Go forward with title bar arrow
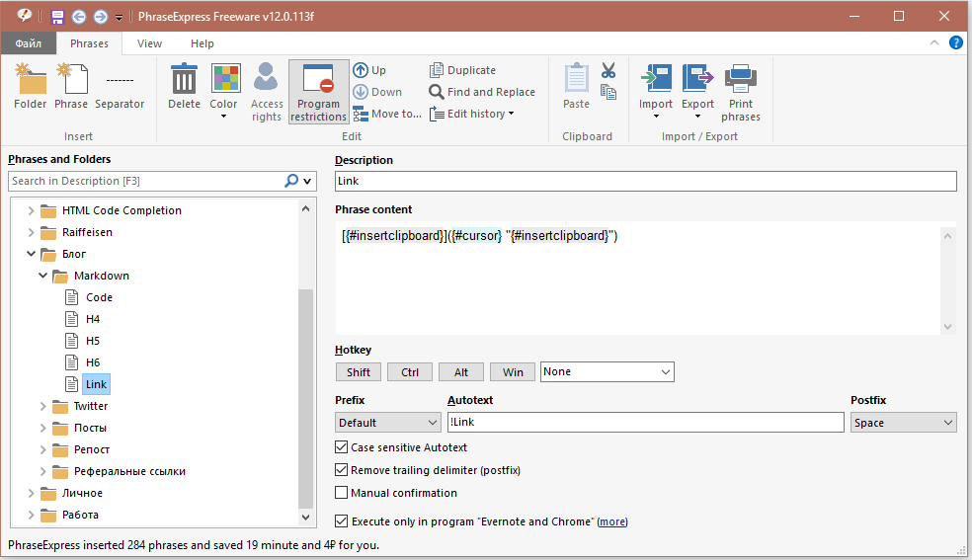 tap(101, 17)
